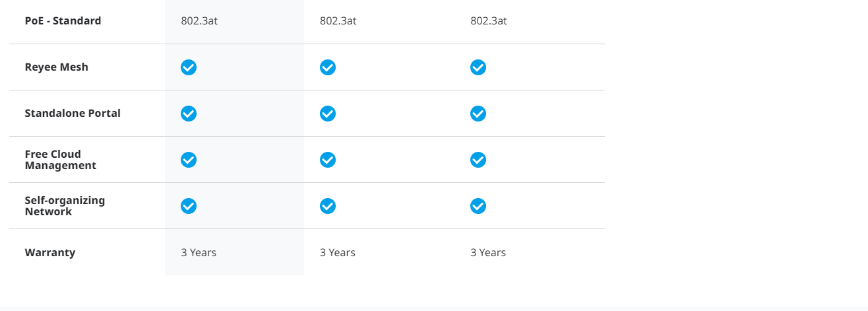Click the Reyee Mesh checkmark in the last column
This screenshot has width=868, height=311.
[478, 67]
